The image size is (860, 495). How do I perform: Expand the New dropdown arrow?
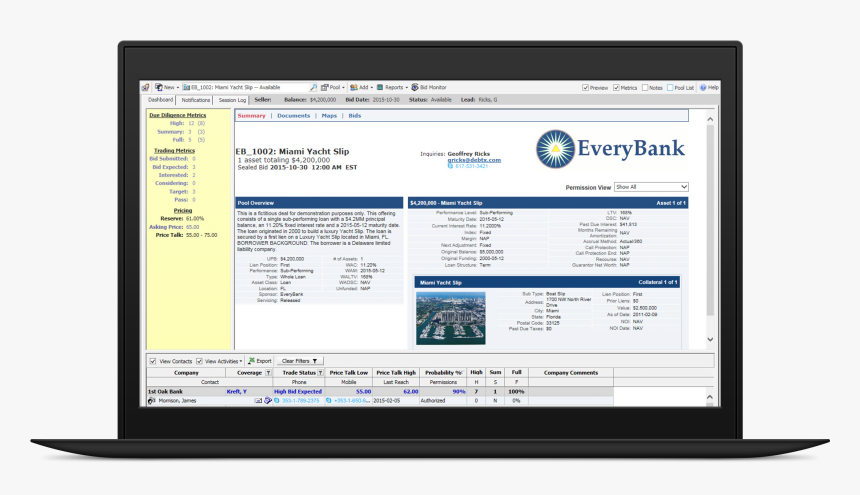[x=178, y=88]
